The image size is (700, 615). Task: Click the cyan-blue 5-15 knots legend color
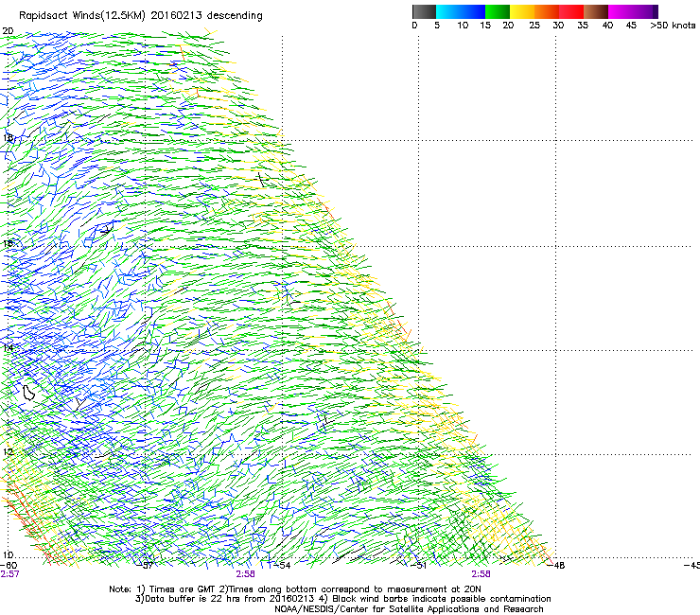coord(461,11)
